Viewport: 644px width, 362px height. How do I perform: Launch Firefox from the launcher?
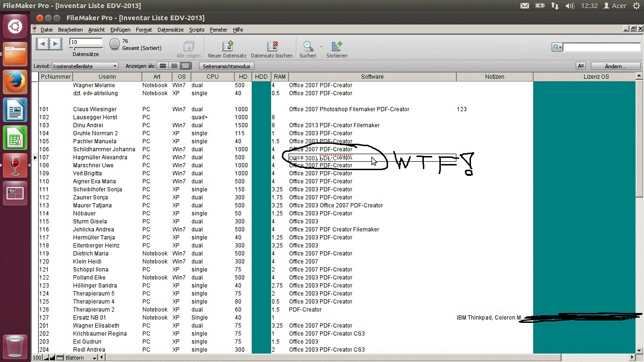[15, 82]
